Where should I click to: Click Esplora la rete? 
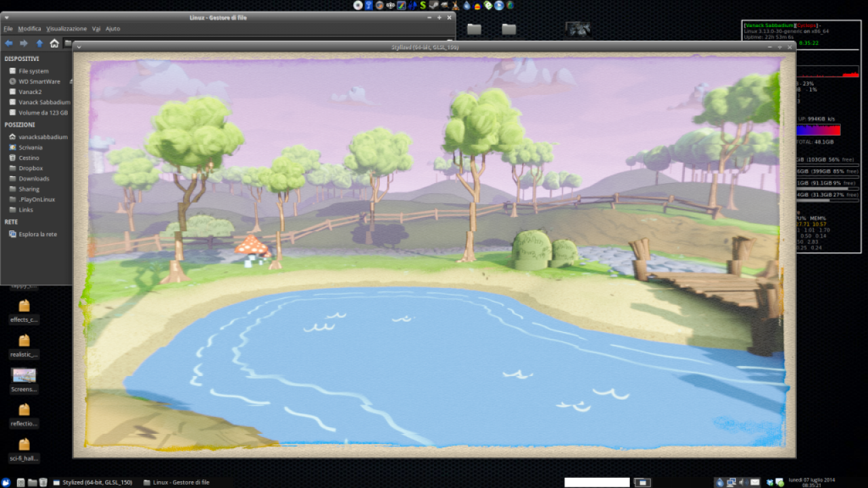pos(37,235)
